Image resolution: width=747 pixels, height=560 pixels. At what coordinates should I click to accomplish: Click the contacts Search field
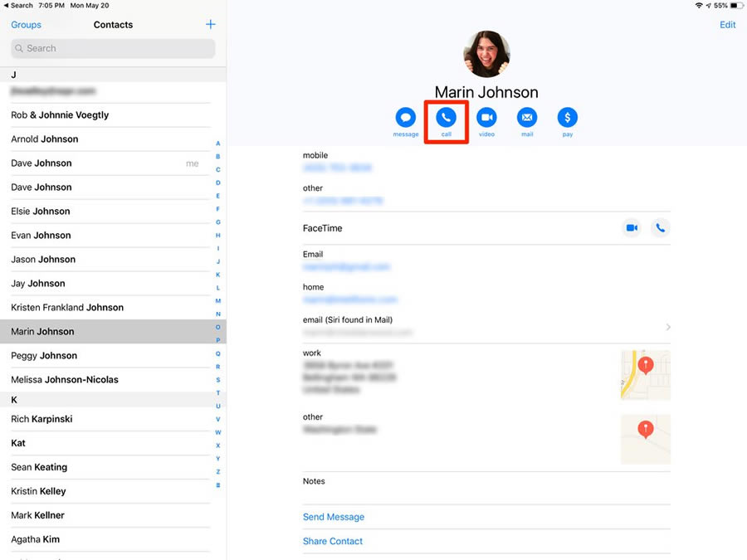pos(113,49)
